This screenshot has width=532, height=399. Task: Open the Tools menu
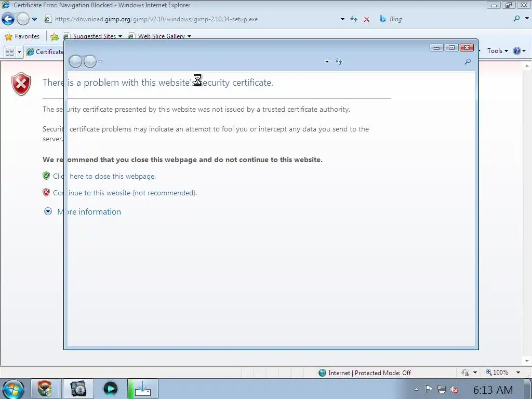click(497, 51)
